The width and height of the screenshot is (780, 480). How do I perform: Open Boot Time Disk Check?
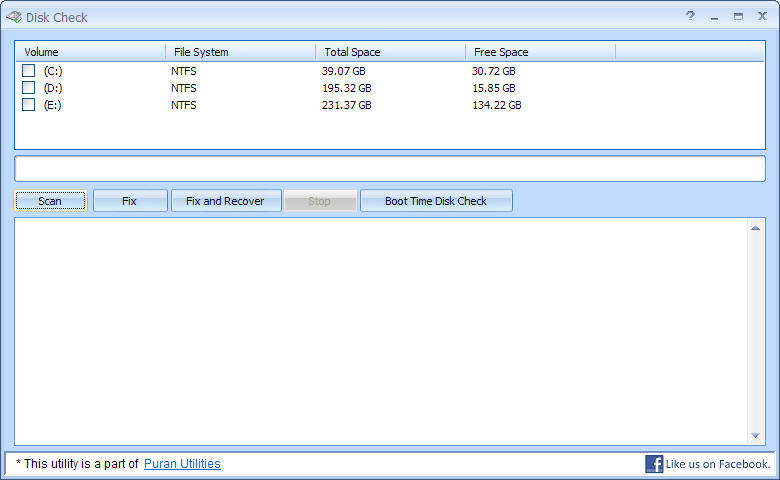(436, 201)
